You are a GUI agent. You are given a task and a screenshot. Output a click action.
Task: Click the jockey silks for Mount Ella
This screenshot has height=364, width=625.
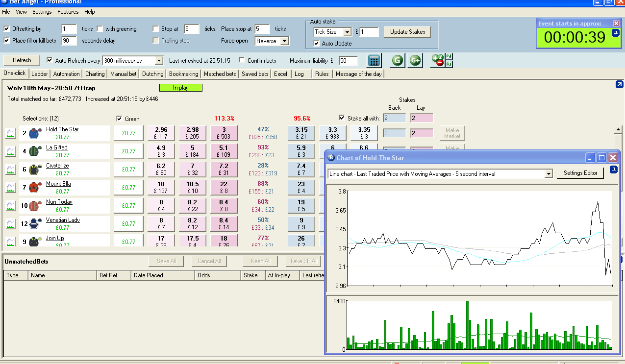click(x=34, y=188)
